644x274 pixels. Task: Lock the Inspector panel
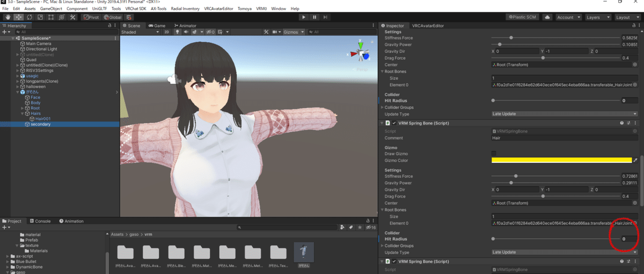(x=634, y=26)
